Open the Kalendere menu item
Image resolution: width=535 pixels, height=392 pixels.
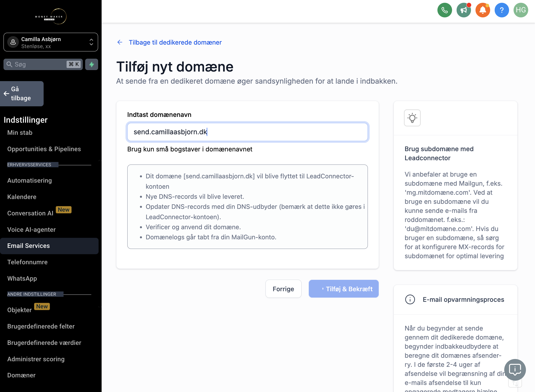[x=22, y=197]
